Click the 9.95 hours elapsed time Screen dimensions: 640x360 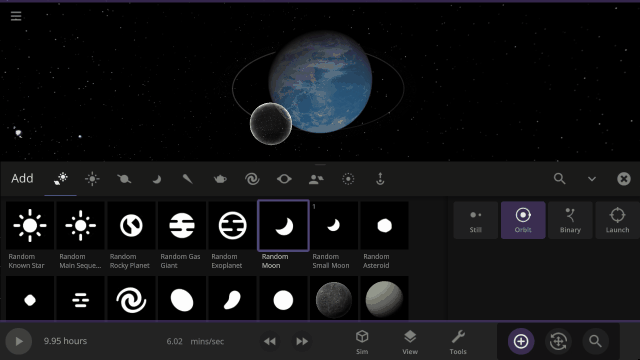click(65, 341)
